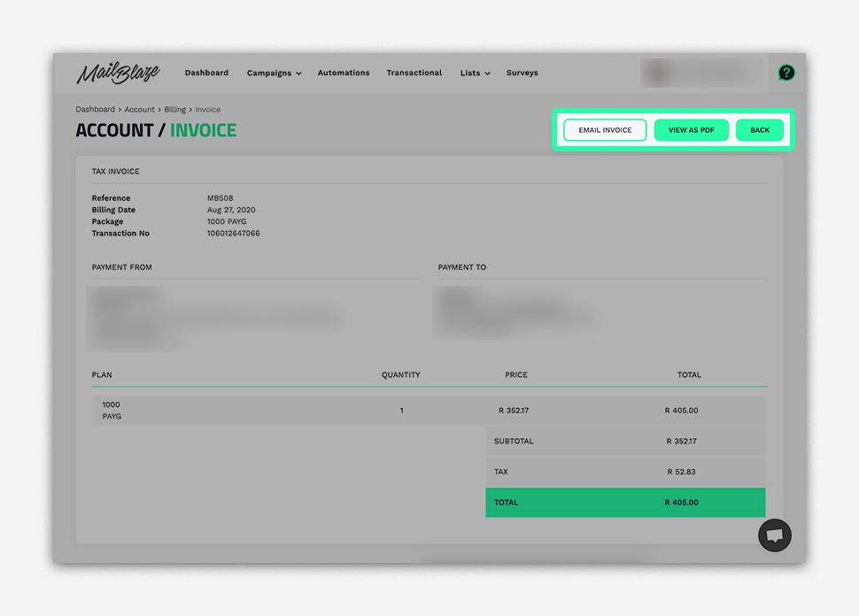This screenshot has width=859, height=616.
Task: Navigate to Billing via the breadcrumb
Action: point(175,109)
